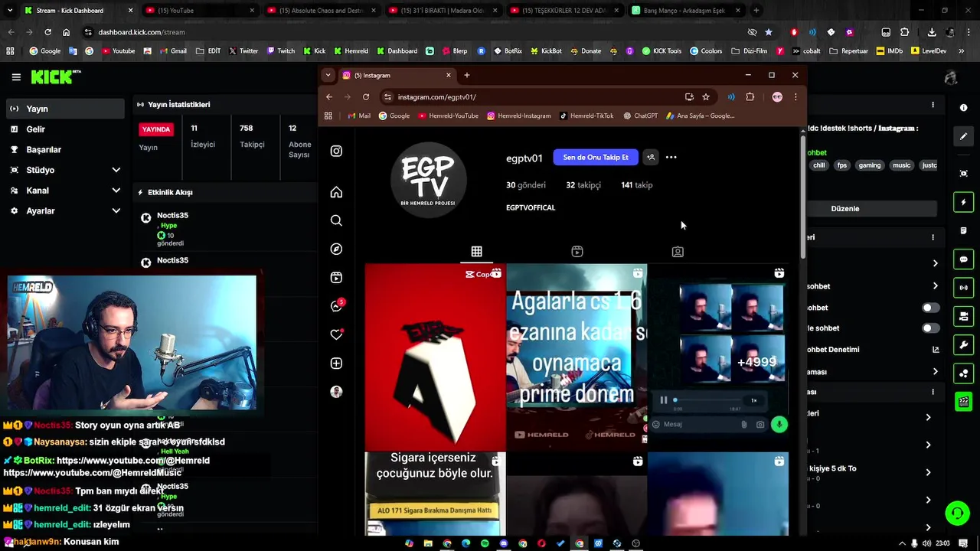Click the instagram.com/egptv01 address bar

coord(536,97)
